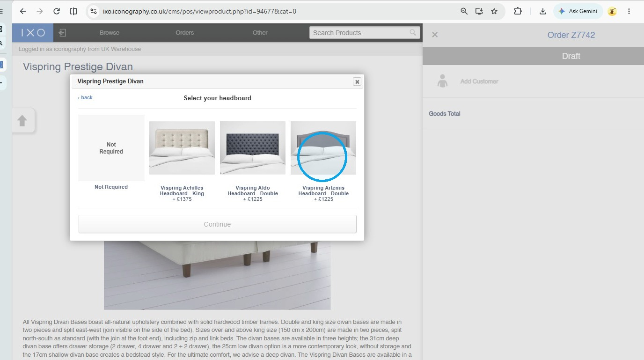
Task: Reload the current page
Action: click(57, 11)
